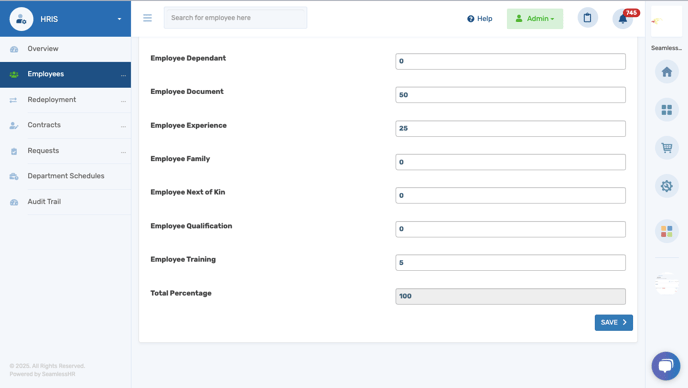Open the shopping cart icon
This screenshot has height=388, width=688.
666,148
